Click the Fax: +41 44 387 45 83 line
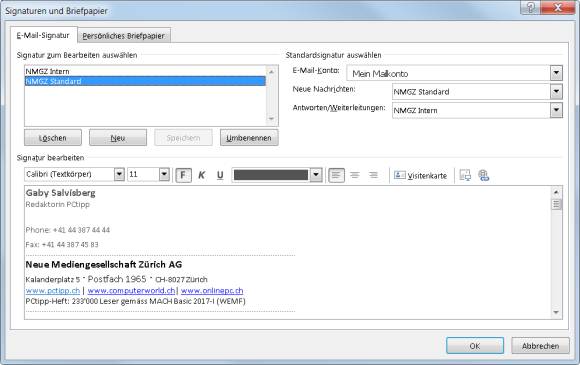The width and height of the screenshot is (580, 365). tap(62, 244)
